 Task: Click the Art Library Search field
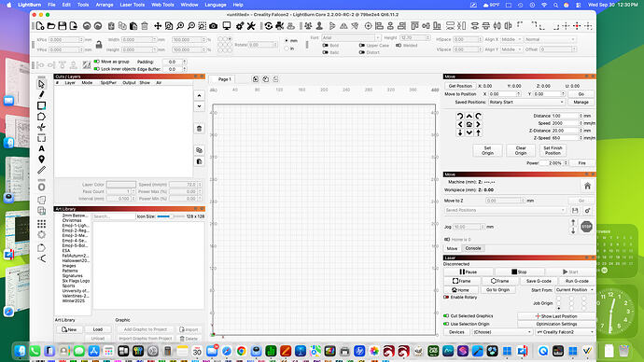[114, 216]
